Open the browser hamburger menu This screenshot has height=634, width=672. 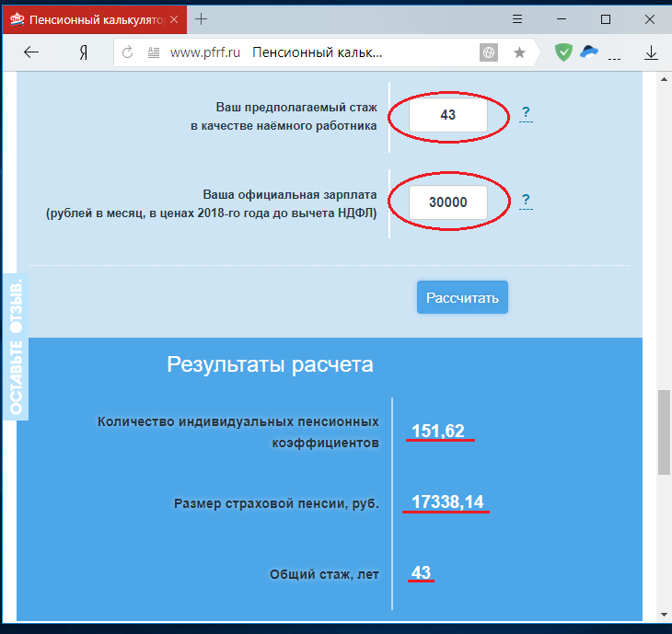tap(517, 19)
